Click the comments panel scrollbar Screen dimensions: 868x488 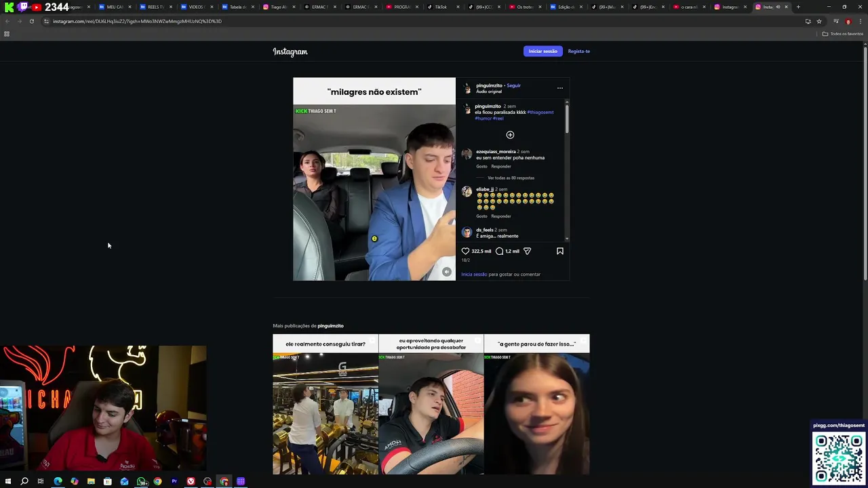point(567,119)
